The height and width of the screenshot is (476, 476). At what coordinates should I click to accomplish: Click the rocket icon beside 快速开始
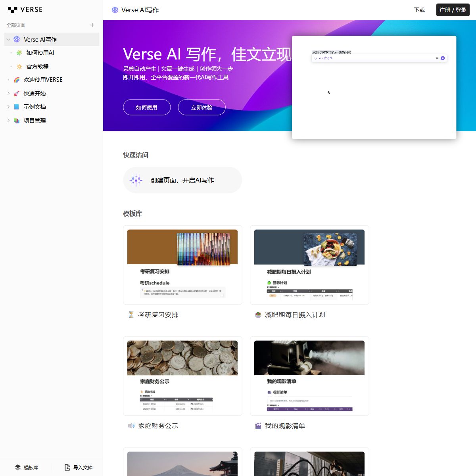[17, 94]
